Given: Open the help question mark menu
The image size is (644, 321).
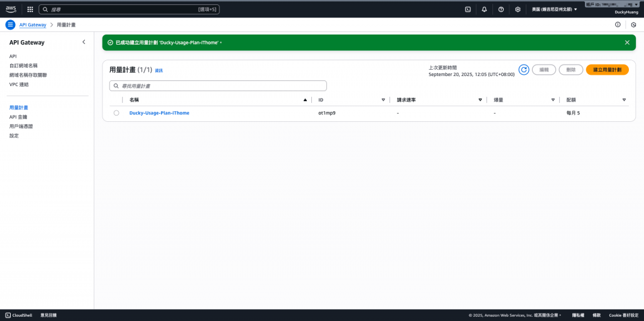Looking at the screenshot, I should click(501, 9).
